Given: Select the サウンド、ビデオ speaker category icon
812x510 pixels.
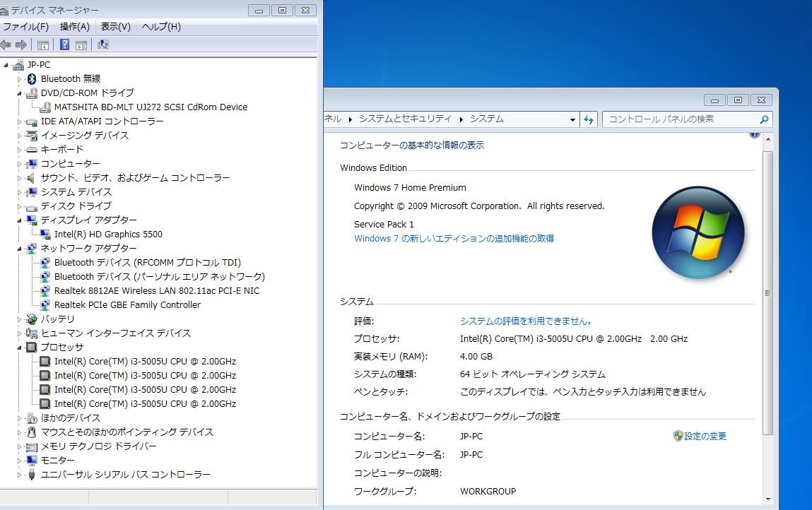Looking at the screenshot, I should point(31,178).
